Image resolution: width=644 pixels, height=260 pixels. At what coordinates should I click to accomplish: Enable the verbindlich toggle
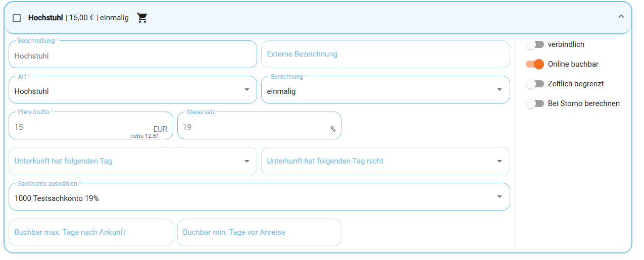click(x=535, y=44)
